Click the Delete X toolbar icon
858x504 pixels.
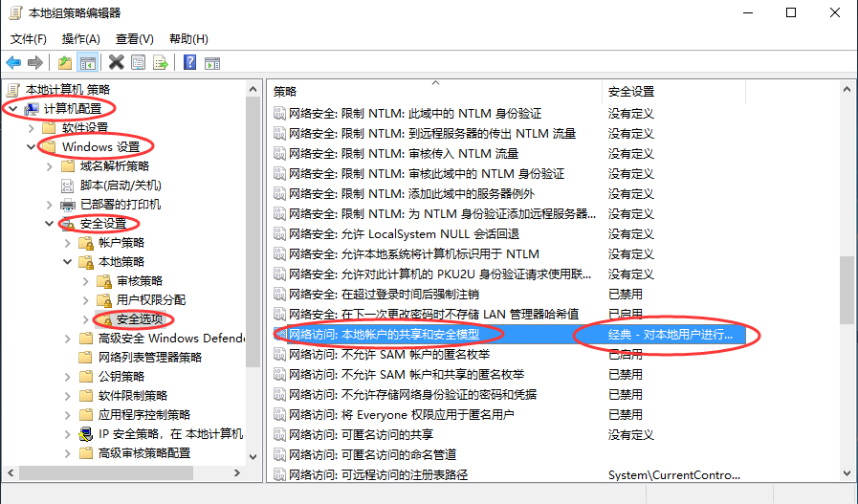click(x=116, y=62)
